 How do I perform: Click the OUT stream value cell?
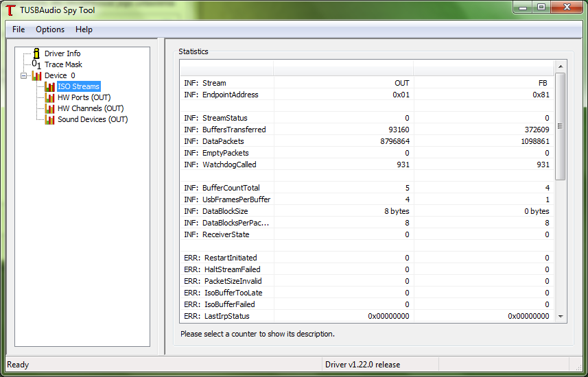coord(401,83)
